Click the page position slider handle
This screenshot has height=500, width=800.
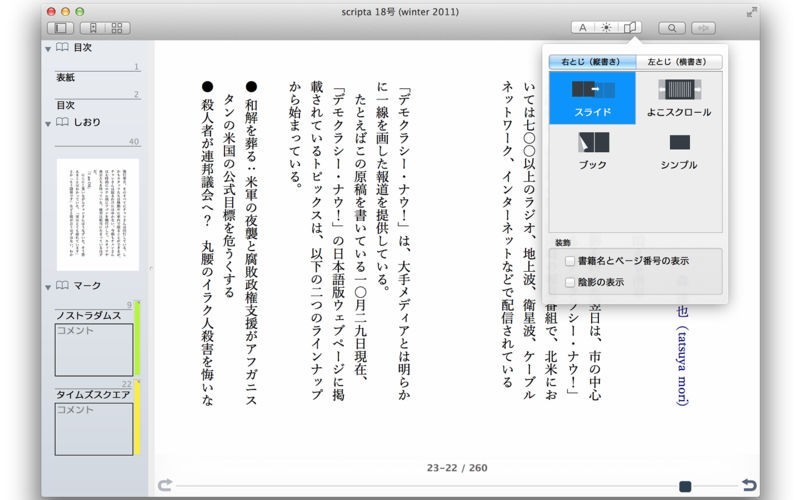(685, 486)
